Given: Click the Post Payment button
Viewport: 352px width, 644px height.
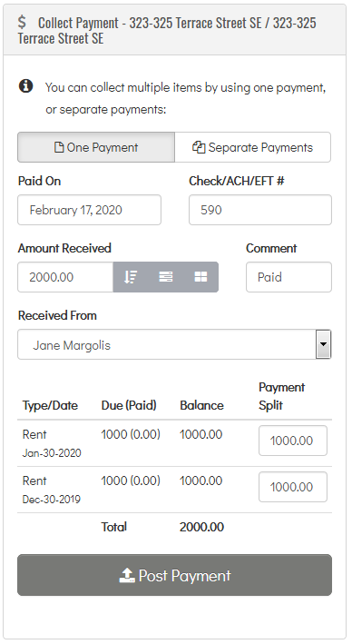Looking at the screenshot, I should click(174, 575).
